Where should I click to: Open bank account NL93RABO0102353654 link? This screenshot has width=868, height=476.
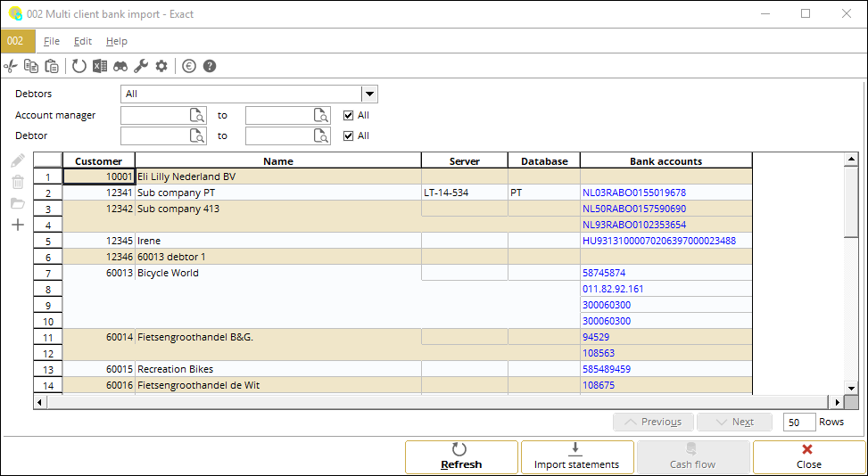(634, 225)
